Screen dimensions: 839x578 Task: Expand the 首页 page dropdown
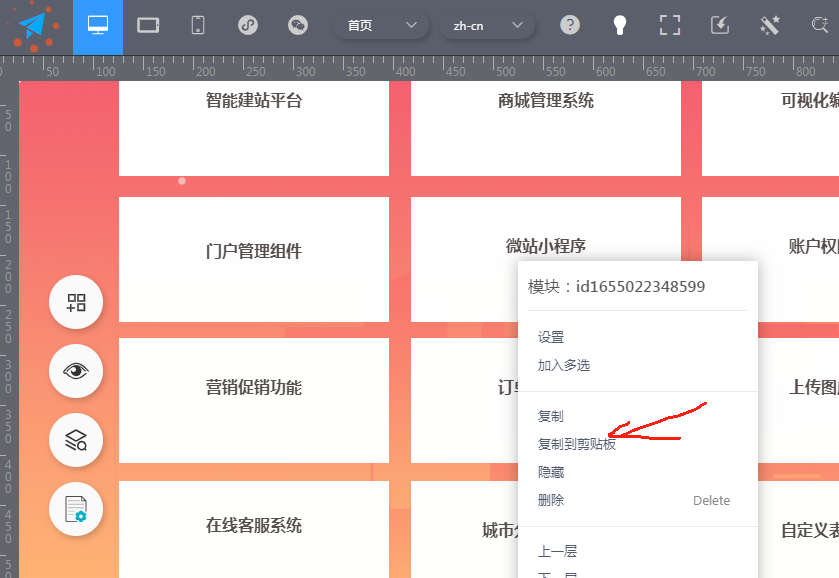[381, 26]
